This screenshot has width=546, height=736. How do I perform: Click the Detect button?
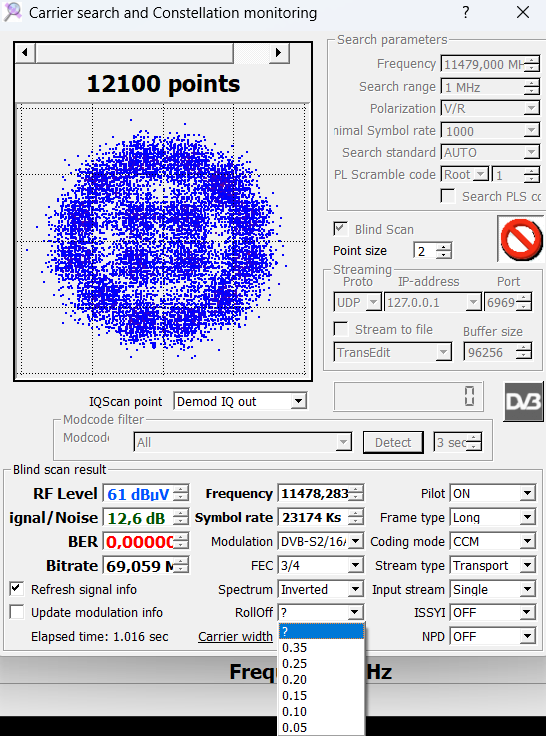393,442
